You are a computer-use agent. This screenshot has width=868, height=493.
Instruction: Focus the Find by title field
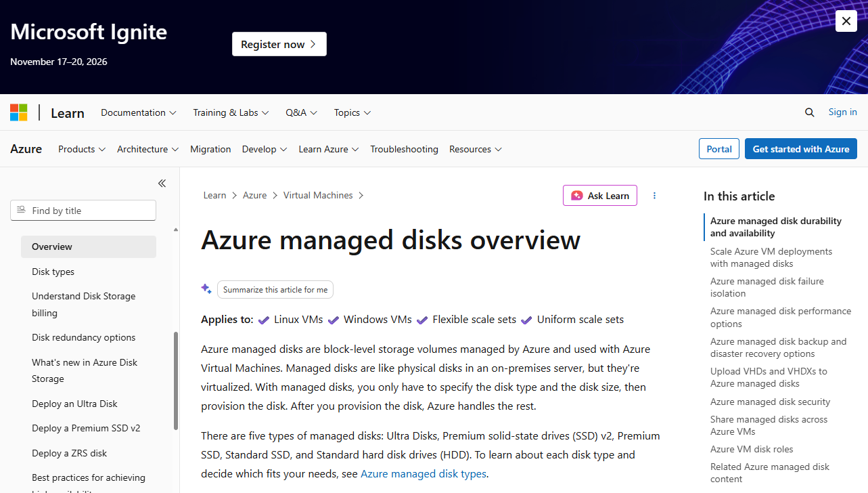click(83, 211)
